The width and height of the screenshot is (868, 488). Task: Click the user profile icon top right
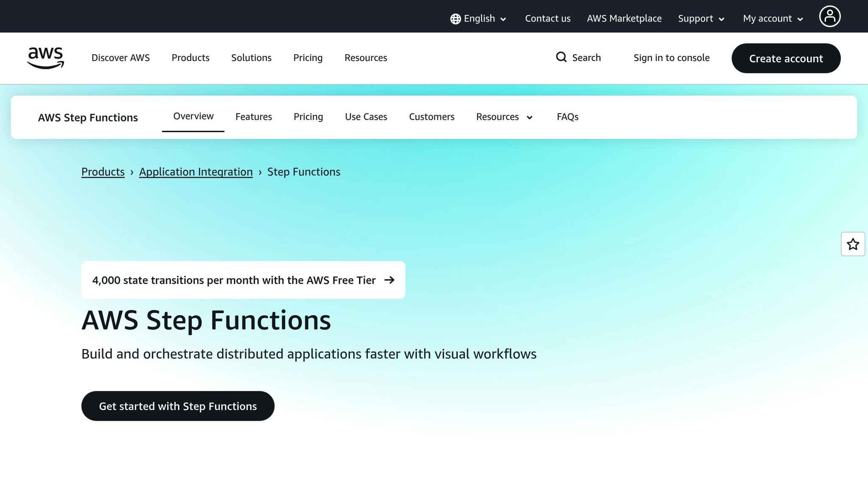[x=830, y=16]
